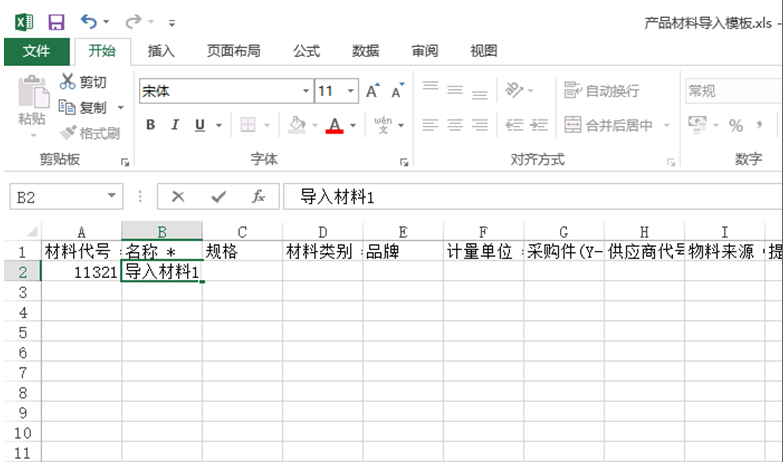This screenshot has height=462, width=783.
Task: Toggle Bold formatting
Action: [x=150, y=124]
